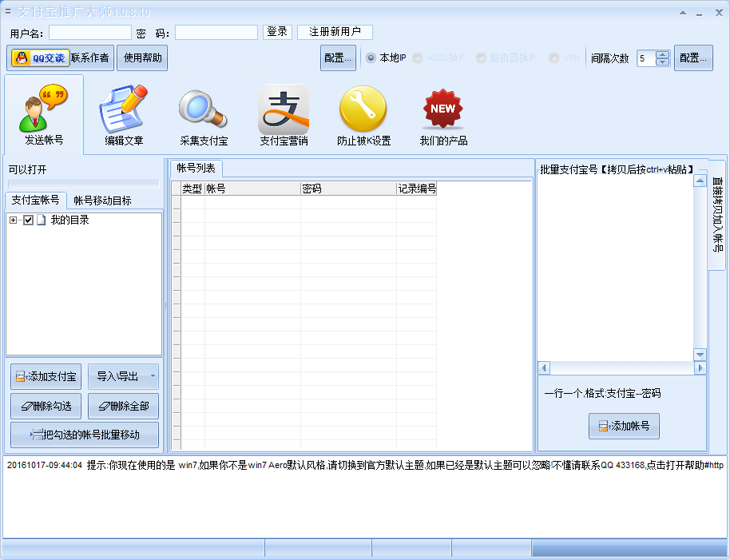
Task: Click the batch 支付宝号 paste text area
Action: click(616, 268)
